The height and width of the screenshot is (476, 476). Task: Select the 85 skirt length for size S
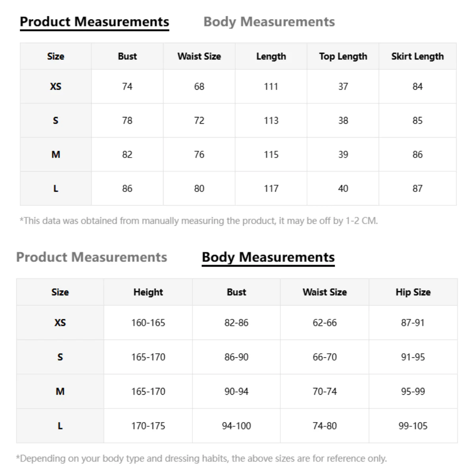(417, 121)
